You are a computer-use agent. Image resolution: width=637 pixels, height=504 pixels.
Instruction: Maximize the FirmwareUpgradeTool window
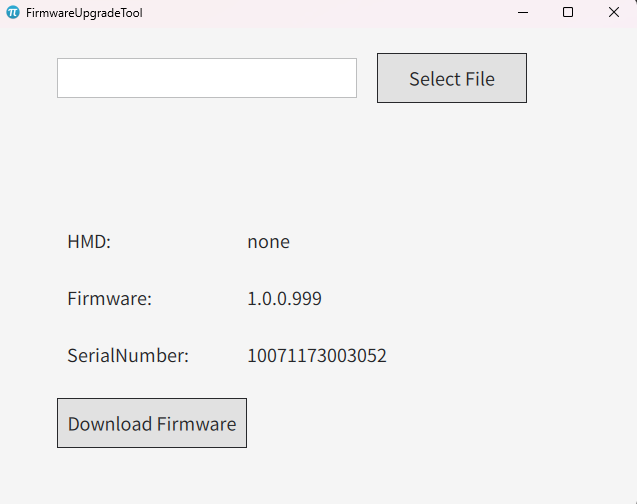[x=568, y=13]
